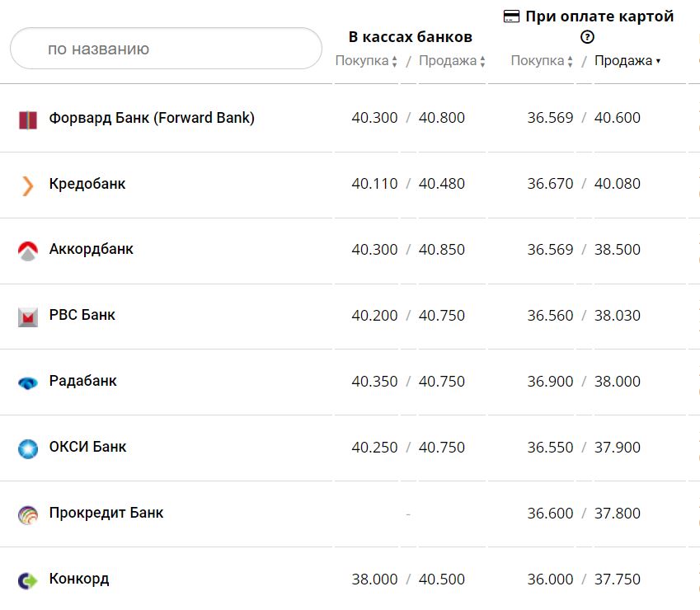Screen dimensions: 700x610
Task: Click the Аккордбанк logo icon
Action: click(28, 251)
